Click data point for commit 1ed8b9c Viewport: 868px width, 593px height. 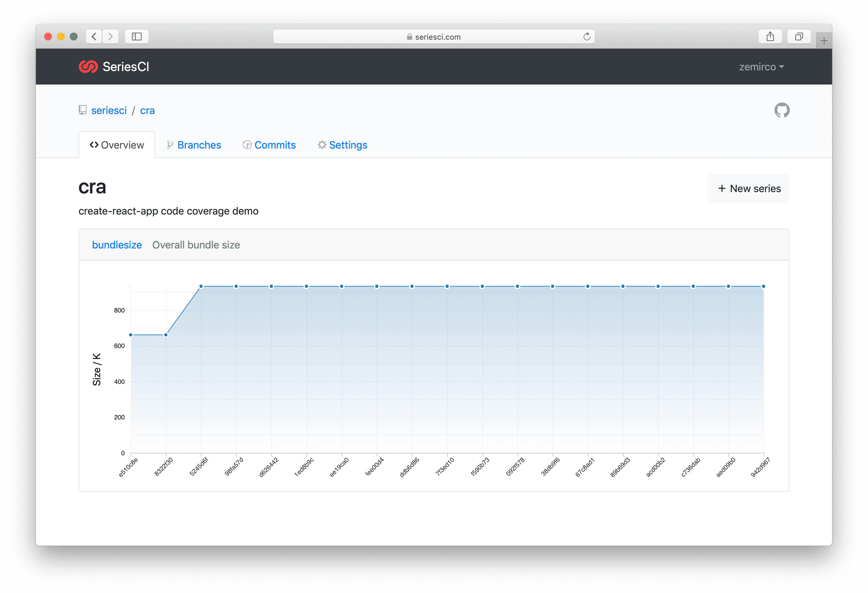[x=306, y=287]
